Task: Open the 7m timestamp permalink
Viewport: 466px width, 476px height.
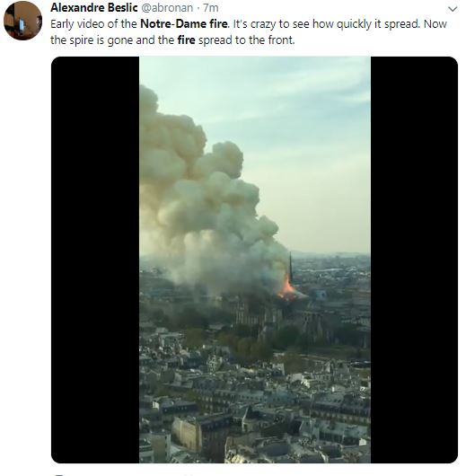Action: (x=211, y=8)
